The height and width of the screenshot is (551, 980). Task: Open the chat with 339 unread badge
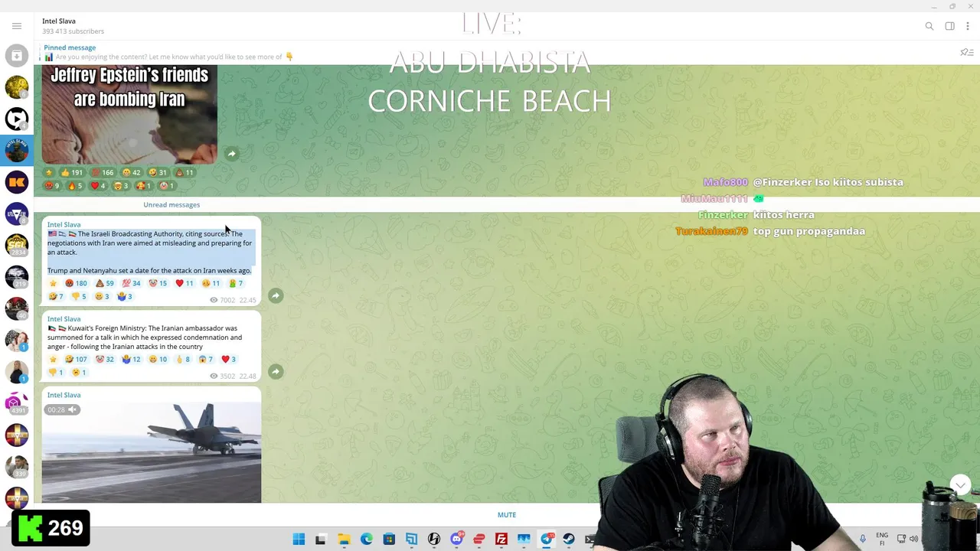[x=17, y=466]
